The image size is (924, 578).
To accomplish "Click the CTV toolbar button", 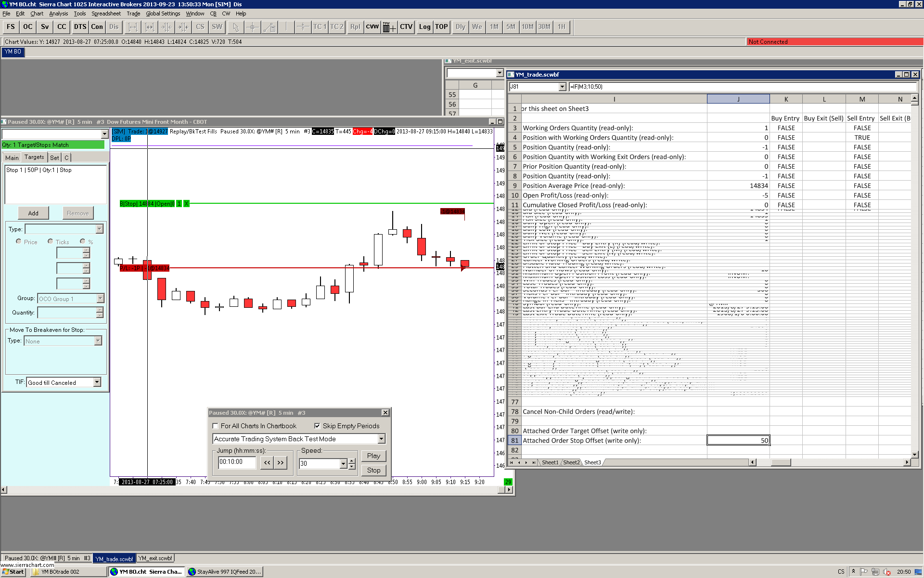I will (x=406, y=27).
